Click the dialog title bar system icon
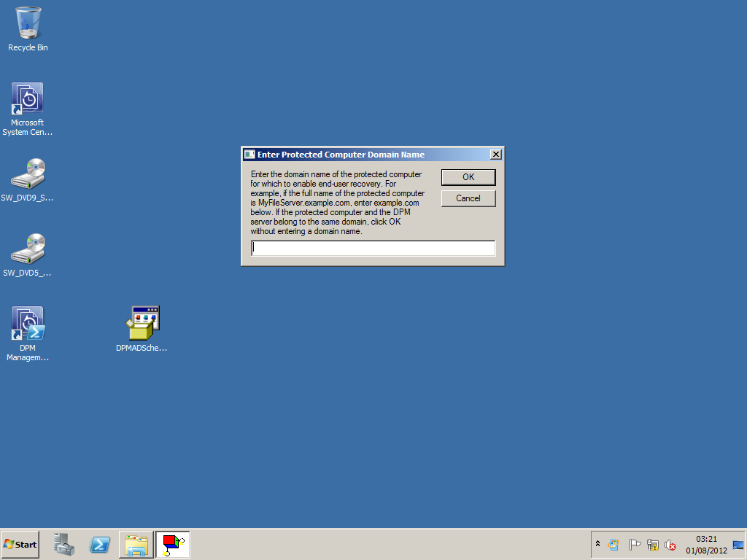 coord(249,155)
